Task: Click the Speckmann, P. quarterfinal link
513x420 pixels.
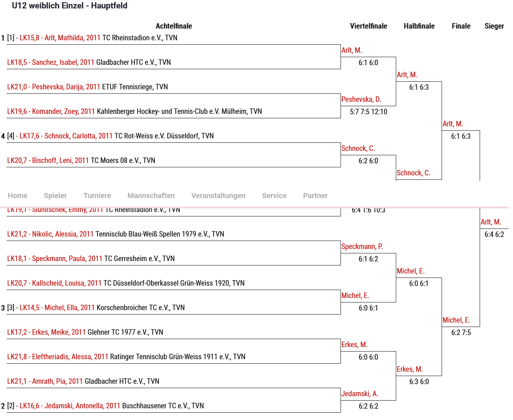Action: point(362,246)
